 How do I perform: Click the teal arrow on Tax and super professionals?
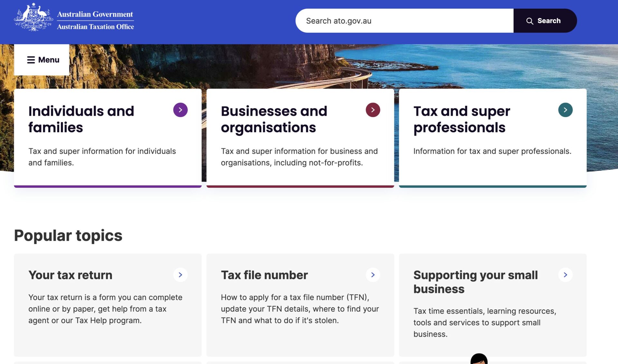(565, 110)
